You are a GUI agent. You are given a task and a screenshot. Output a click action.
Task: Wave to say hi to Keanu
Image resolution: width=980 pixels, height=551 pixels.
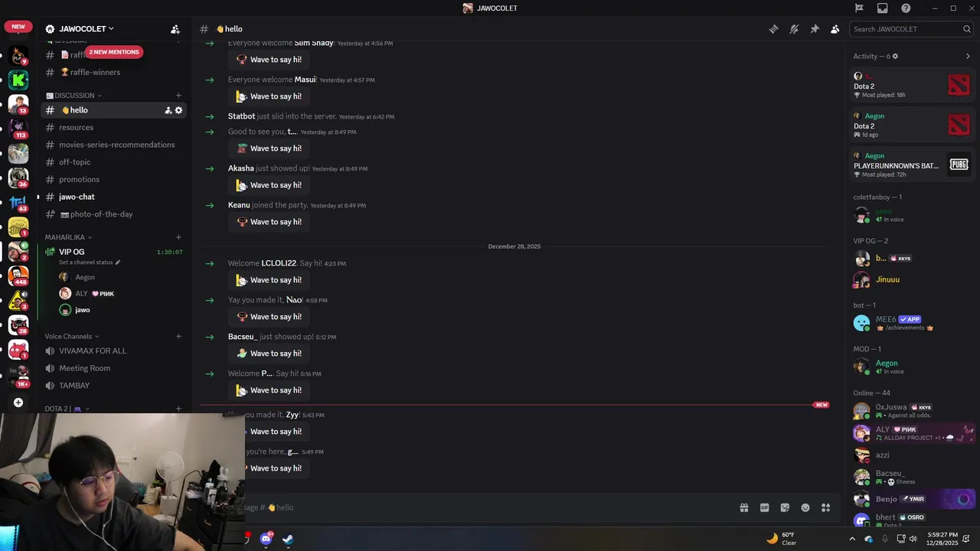pyautogui.click(x=269, y=222)
